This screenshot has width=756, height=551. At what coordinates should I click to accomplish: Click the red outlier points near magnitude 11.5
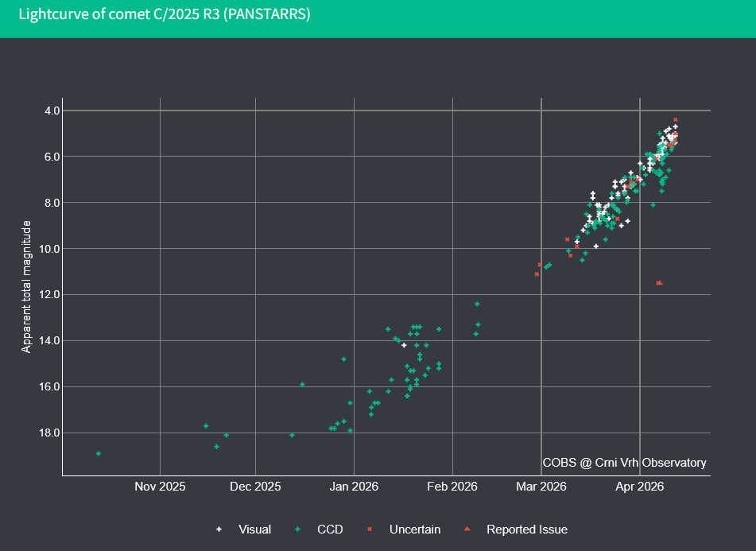coord(659,282)
